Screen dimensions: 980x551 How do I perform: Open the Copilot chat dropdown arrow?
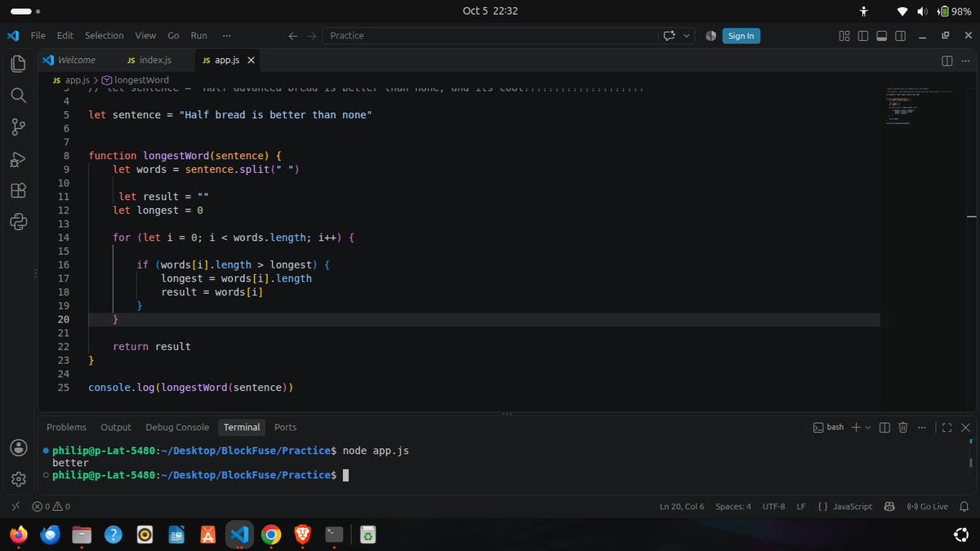pyautogui.click(x=687, y=36)
